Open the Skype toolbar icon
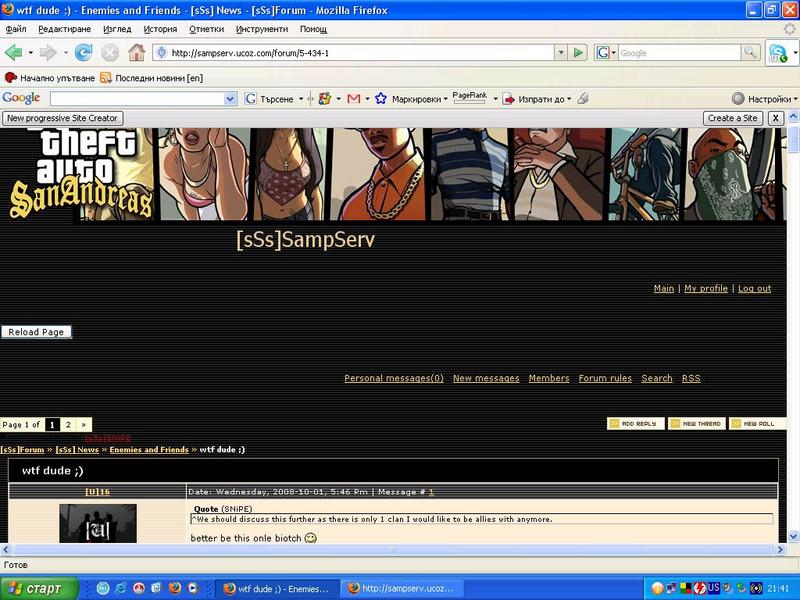The height and width of the screenshot is (600, 800). tap(779, 53)
